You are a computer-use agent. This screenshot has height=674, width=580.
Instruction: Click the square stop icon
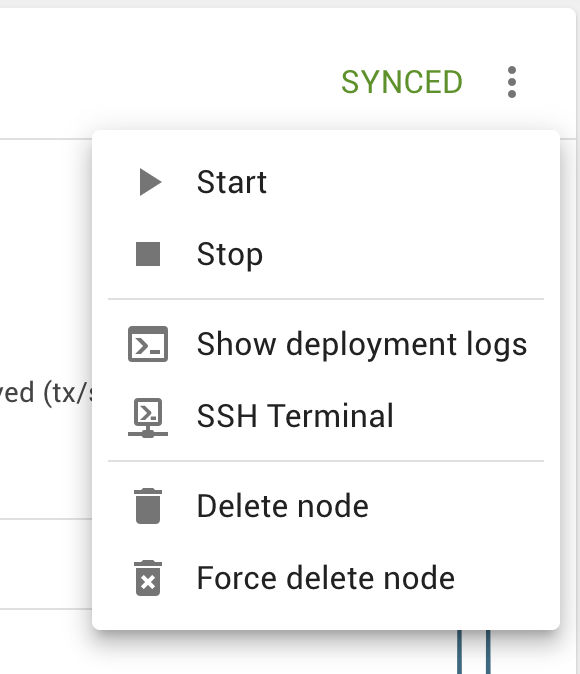(148, 254)
